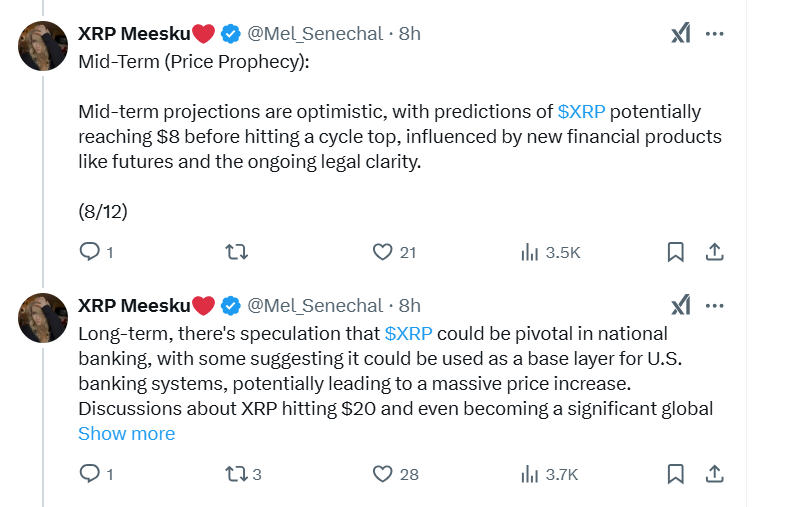796x507 pixels.
Task: Like the post with 28 likes
Action: click(x=383, y=474)
